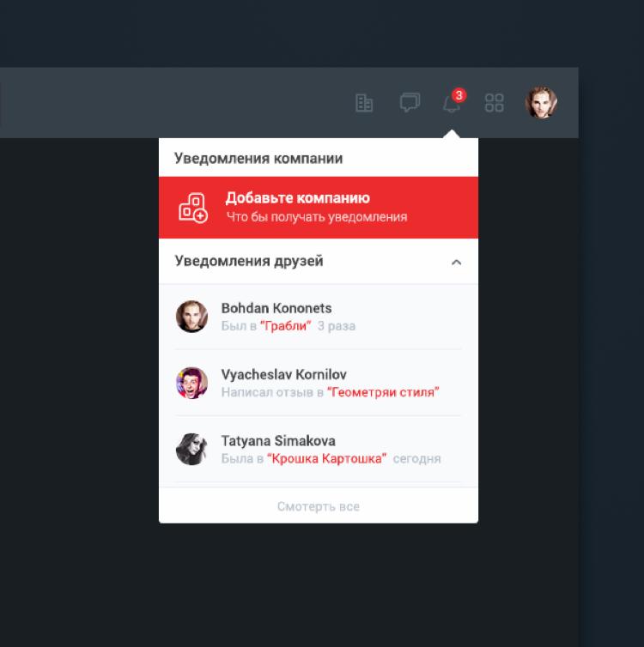
Task: Click the "Уведомления друзей" section header
Action: click(249, 262)
